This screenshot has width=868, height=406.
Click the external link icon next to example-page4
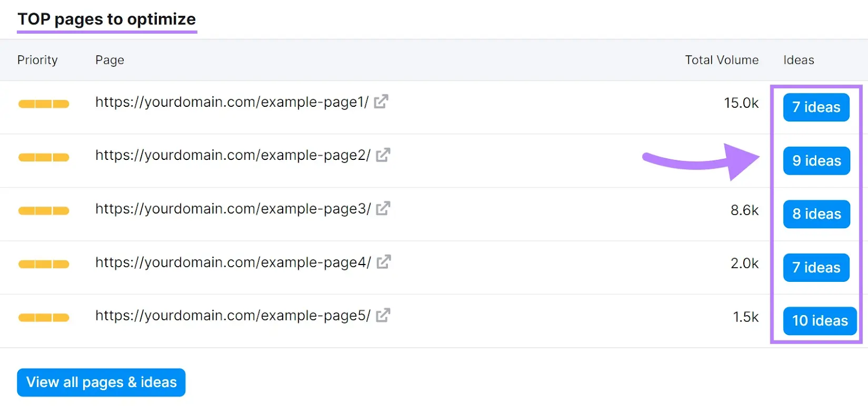[x=384, y=261]
